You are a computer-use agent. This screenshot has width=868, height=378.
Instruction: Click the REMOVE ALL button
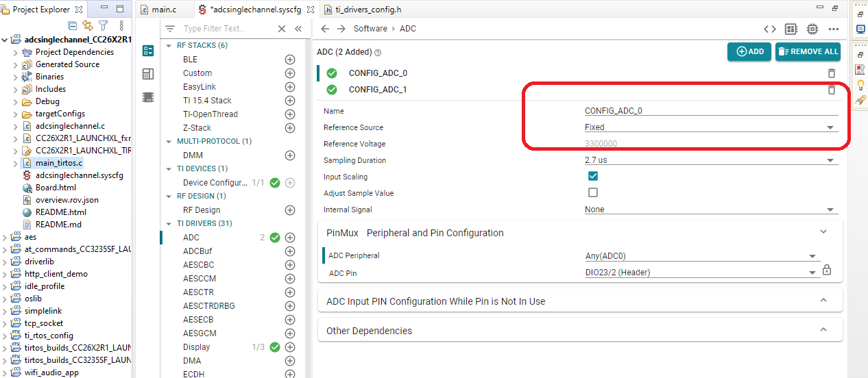pos(808,51)
